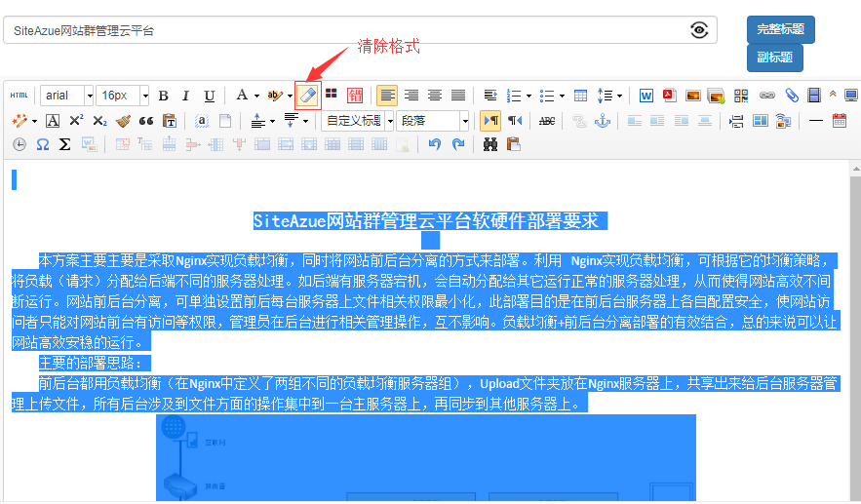Image resolution: width=861 pixels, height=504 pixels.
Task: Click the format painter brush icon
Action: coord(123,121)
